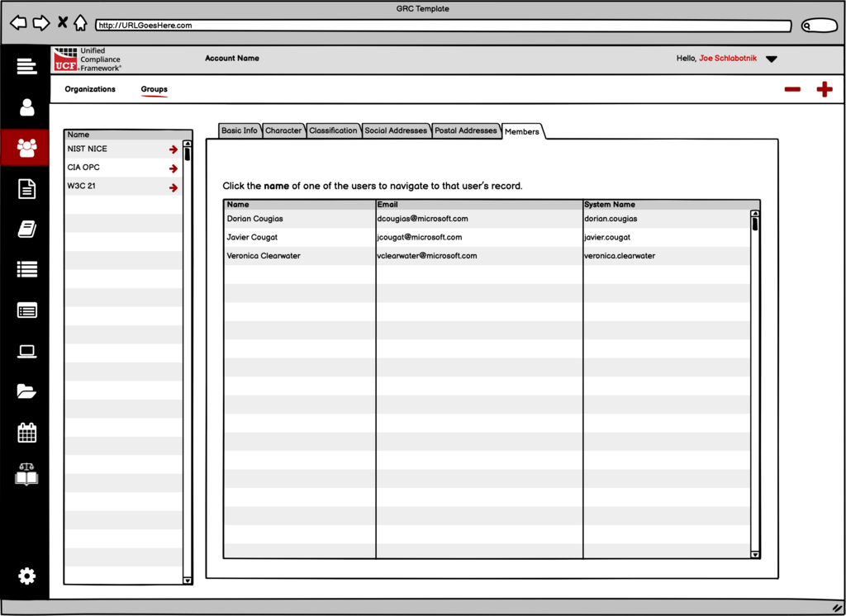Open W3C 21 group via red arrow
Image resolution: width=846 pixels, height=616 pixels.
click(173, 187)
